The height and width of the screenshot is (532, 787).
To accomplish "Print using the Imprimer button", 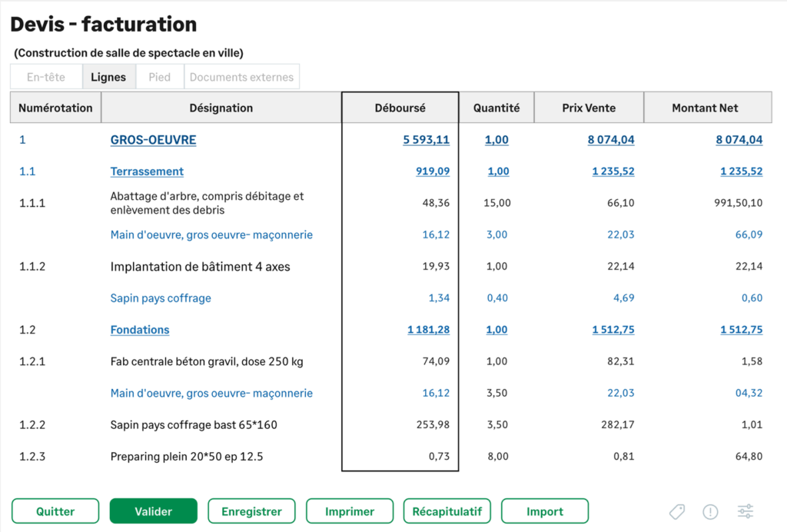I will coord(350,511).
